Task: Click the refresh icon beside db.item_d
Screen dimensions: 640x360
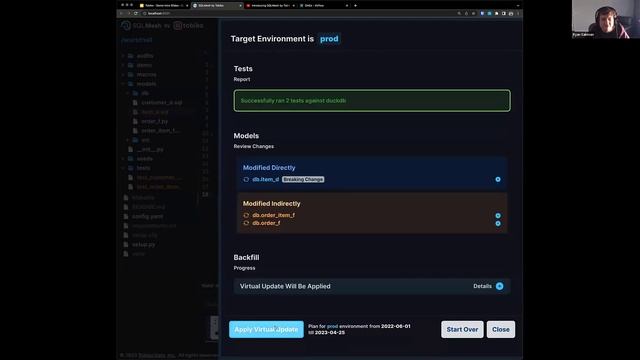Action: (246, 179)
